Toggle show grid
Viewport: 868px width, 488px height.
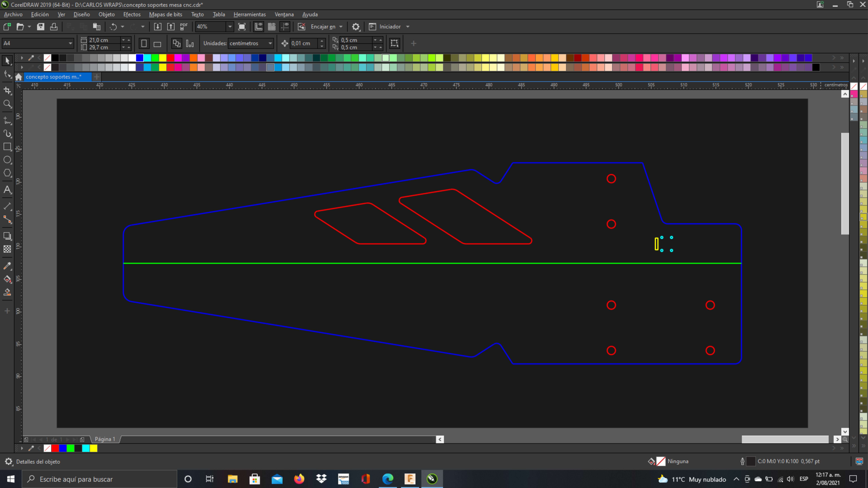click(272, 27)
